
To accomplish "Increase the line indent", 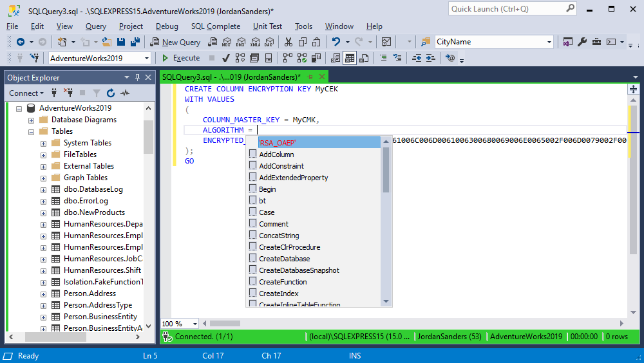I will [x=430, y=59].
